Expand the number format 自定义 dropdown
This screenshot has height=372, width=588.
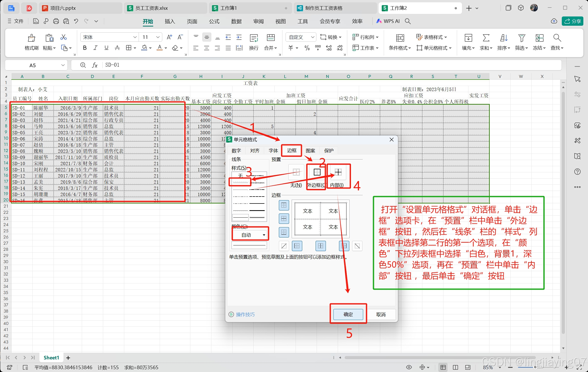313,37
